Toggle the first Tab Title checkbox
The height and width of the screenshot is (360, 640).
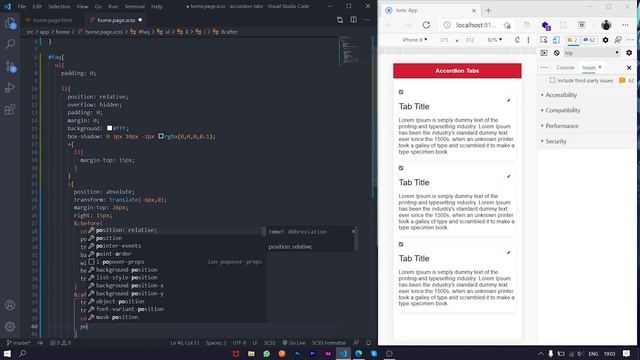401,92
